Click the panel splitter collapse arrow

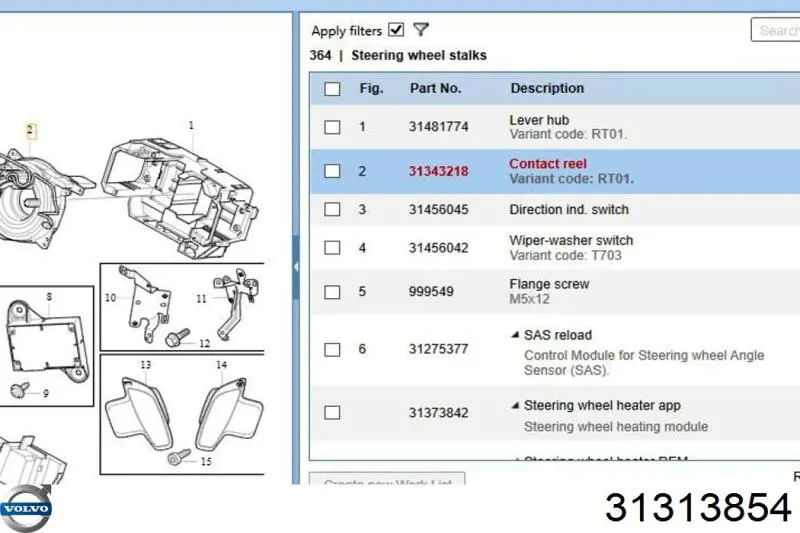click(x=296, y=267)
